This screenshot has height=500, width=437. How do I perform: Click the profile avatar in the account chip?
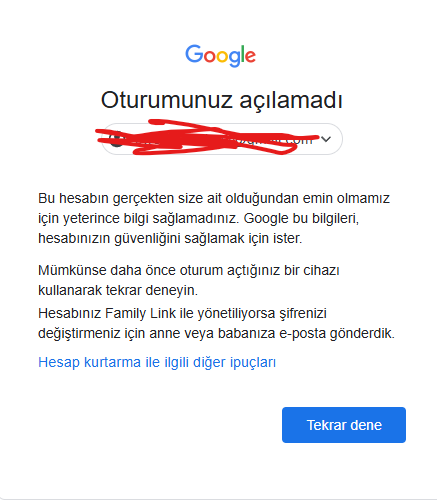pos(116,140)
